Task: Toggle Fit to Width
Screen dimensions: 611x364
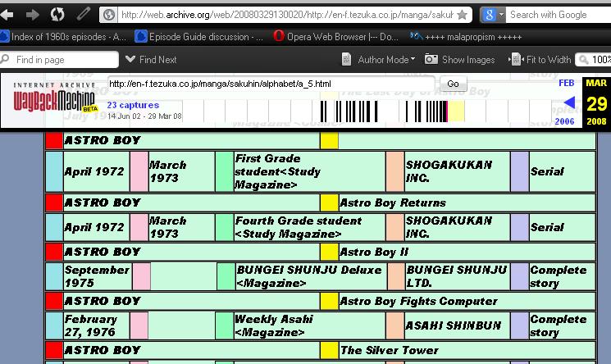Action: coord(540,60)
